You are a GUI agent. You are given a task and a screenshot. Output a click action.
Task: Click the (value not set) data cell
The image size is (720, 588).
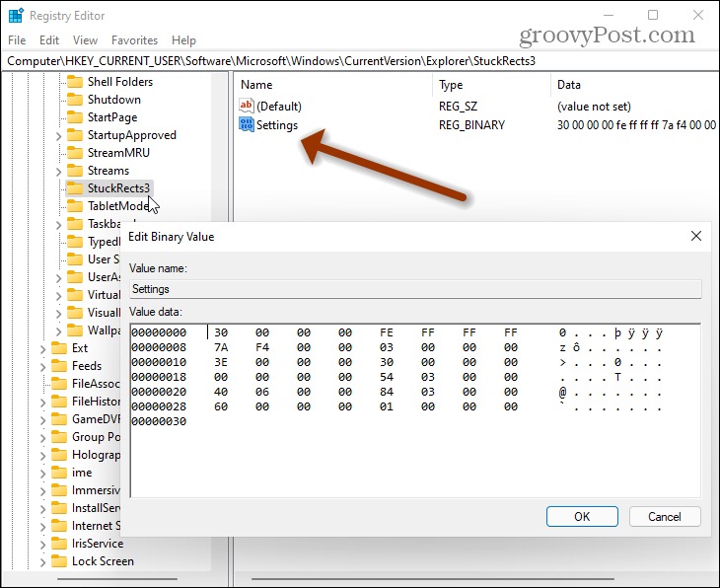point(594,107)
